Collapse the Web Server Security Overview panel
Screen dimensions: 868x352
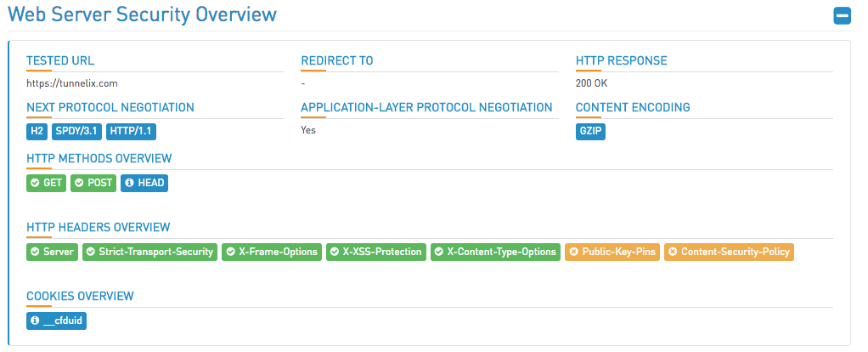pyautogui.click(x=842, y=16)
